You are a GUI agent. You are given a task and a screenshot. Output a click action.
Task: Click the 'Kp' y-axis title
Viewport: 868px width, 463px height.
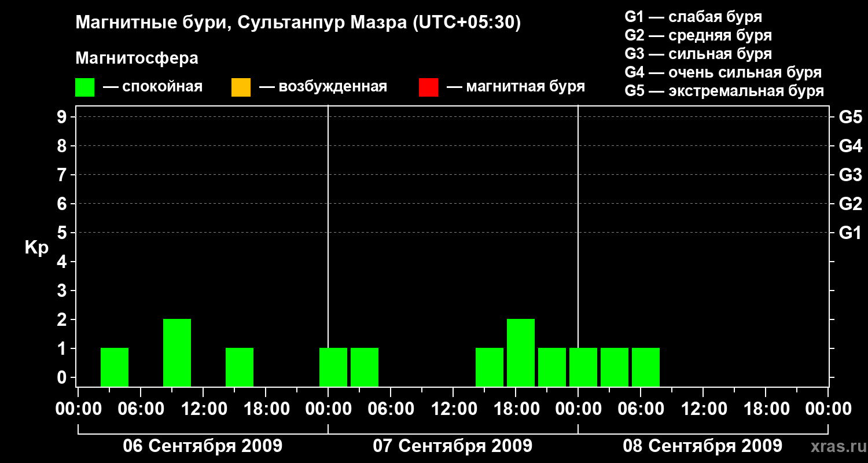[37, 248]
